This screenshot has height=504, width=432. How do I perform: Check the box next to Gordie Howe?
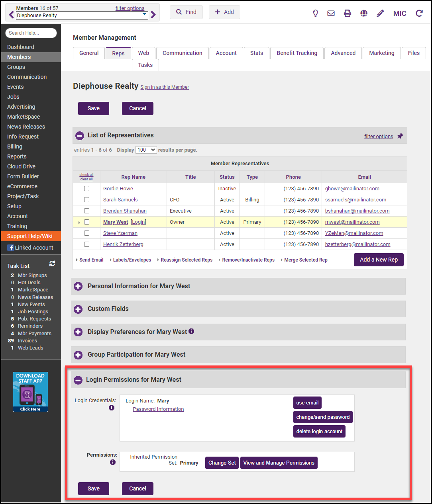(x=86, y=189)
